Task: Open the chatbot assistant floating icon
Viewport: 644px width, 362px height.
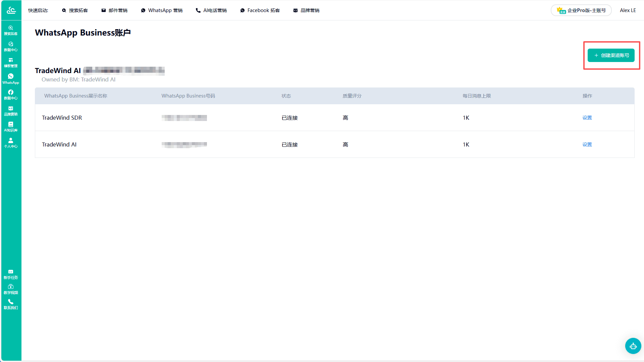Action: click(633, 346)
